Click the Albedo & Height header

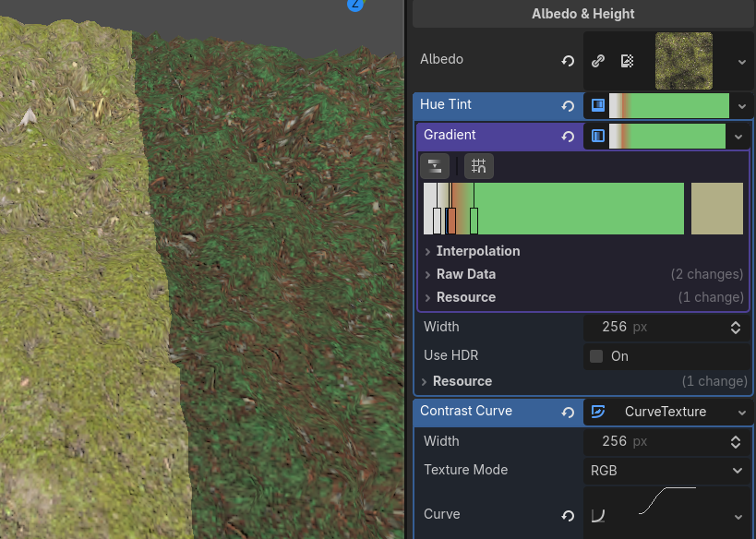(x=582, y=14)
